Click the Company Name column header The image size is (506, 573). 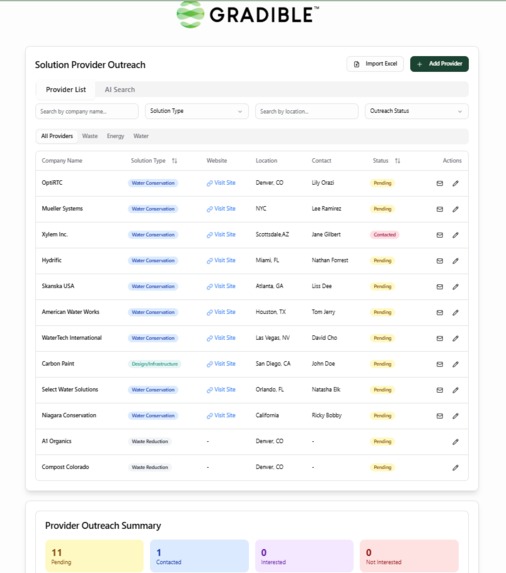[x=62, y=161]
